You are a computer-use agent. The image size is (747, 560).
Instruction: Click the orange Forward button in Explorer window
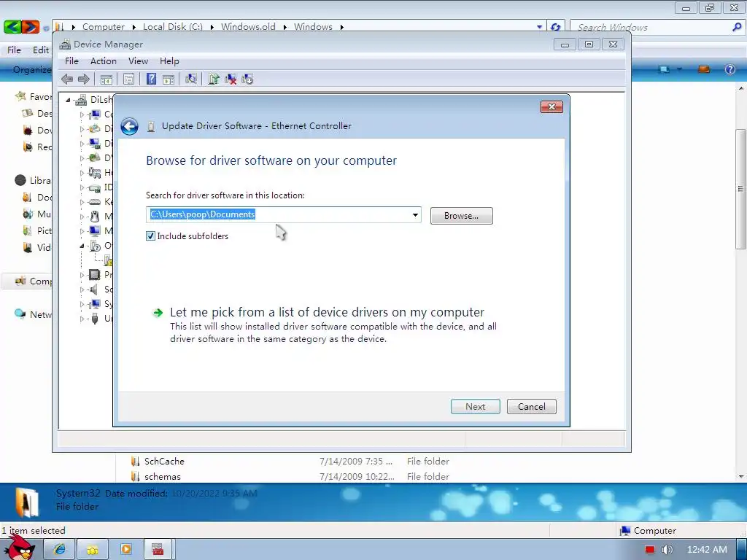30,27
